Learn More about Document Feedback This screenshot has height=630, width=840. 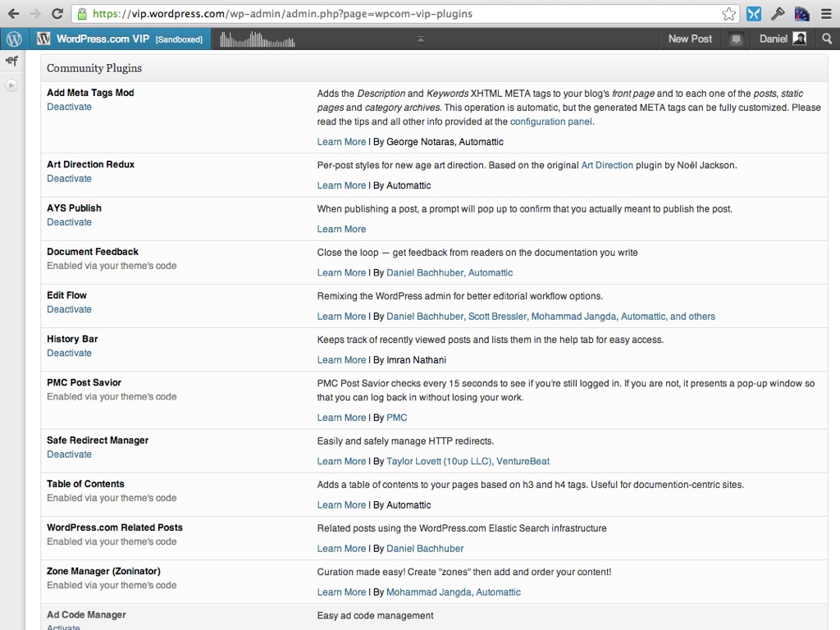[x=341, y=272]
